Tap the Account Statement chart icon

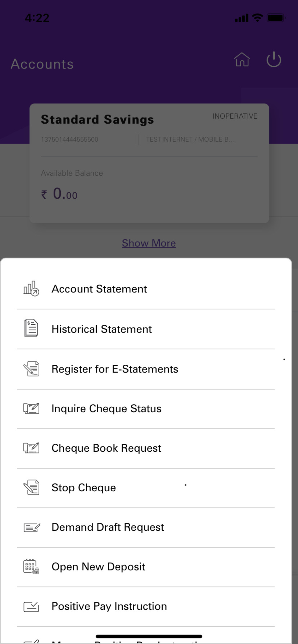(x=31, y=288)
